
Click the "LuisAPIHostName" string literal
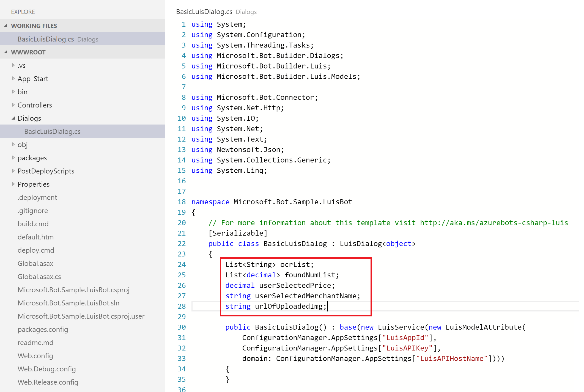452,358
